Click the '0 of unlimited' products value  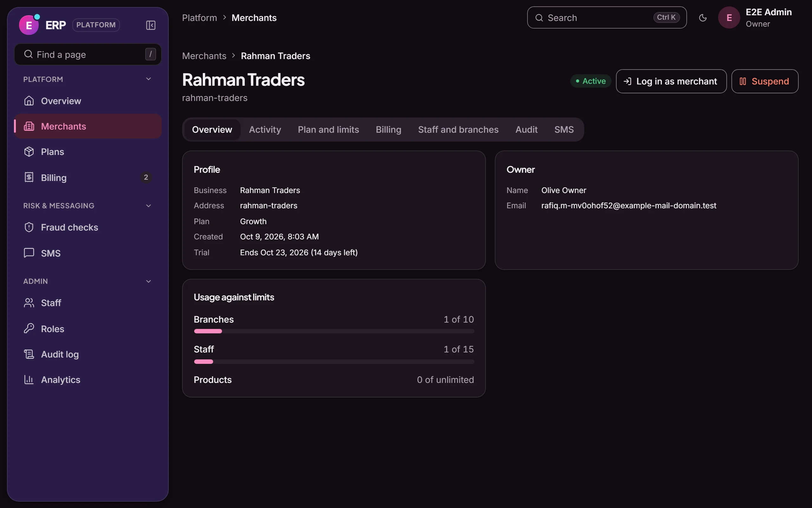click(445, 380)
